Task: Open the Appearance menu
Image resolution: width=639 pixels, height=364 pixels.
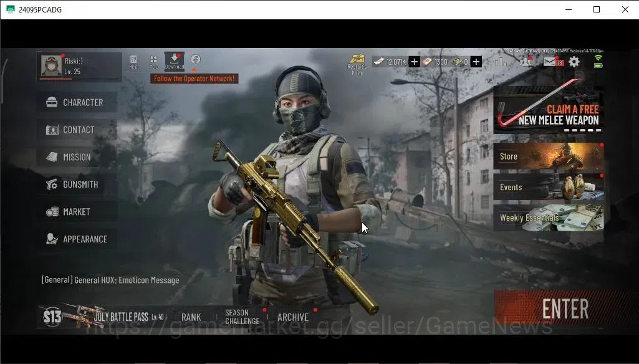Action: pyautogui.click(x=77, y=239)
